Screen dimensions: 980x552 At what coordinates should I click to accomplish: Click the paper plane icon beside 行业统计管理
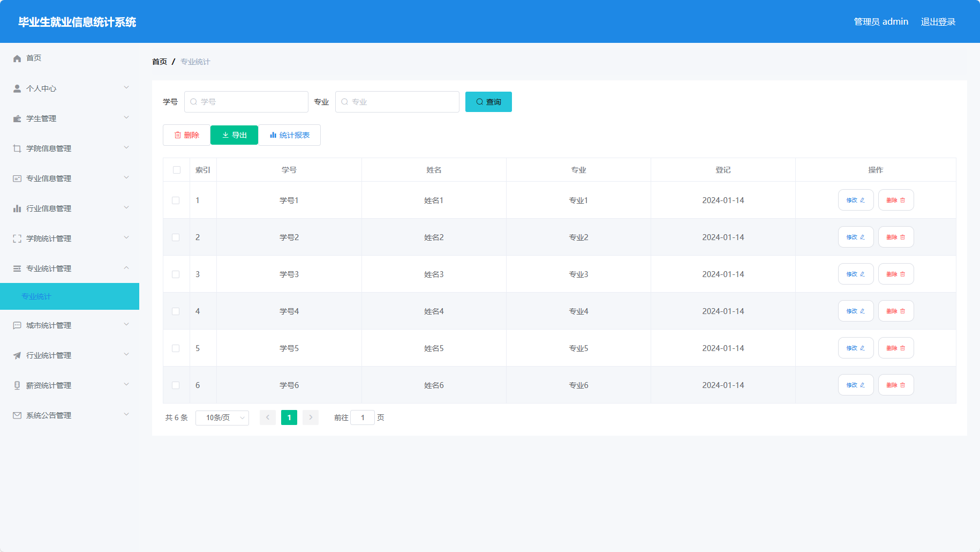17,355
